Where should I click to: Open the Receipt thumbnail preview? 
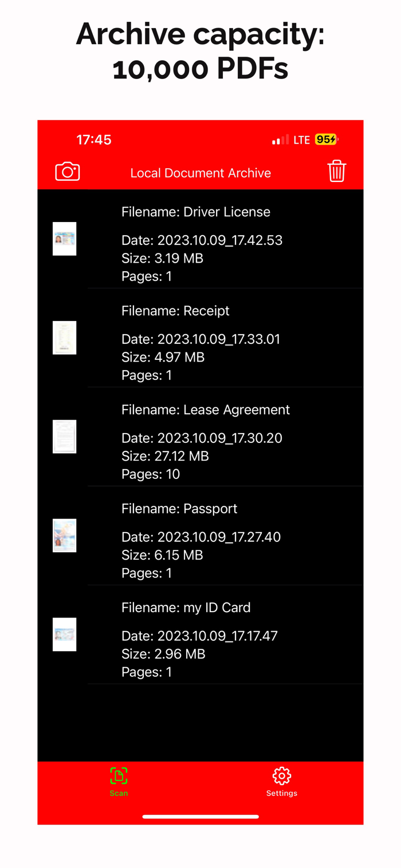65,338
